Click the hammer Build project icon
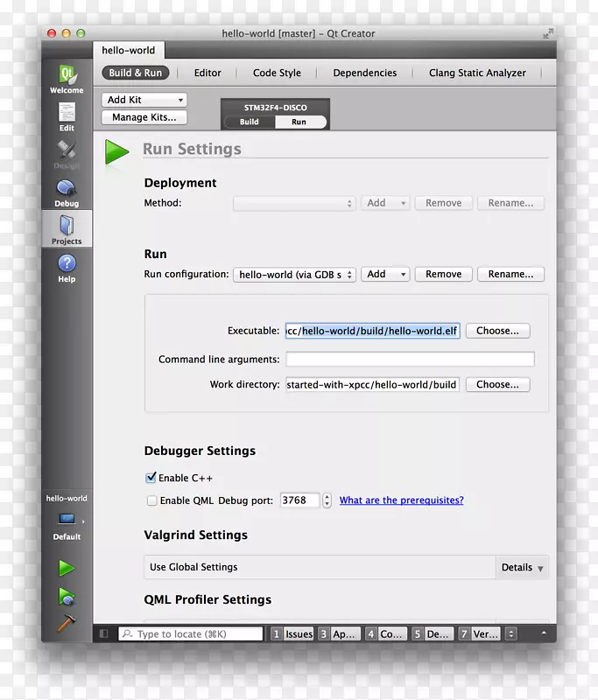The height and width of the screenshot is (700, 598). [x=67, y=622]
